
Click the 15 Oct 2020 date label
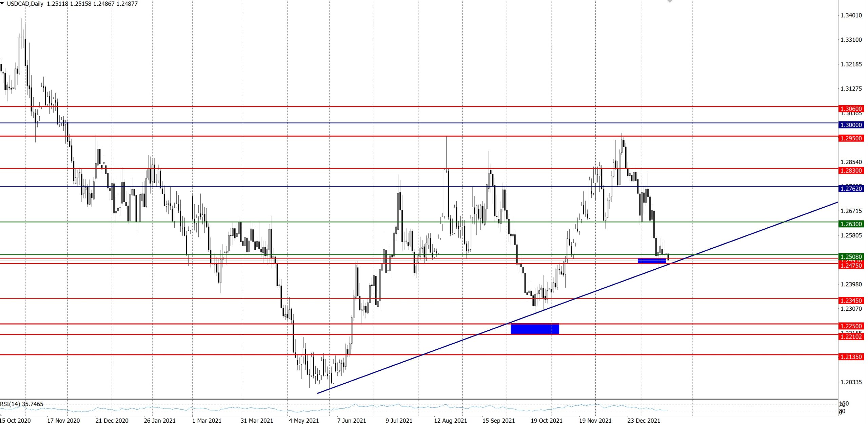(x=15, y=421)
